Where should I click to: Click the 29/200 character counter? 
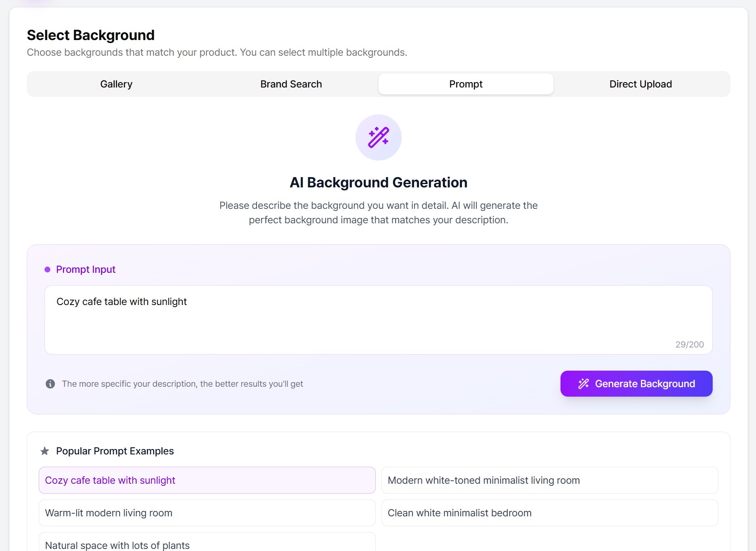coord(689,344)
